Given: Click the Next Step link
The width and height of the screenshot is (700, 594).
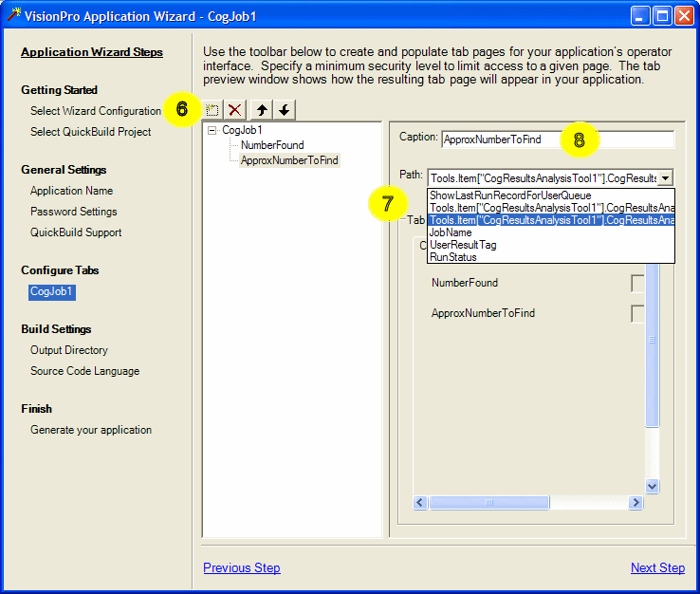Looking at the screenshot, I should [x=657, y=567].
